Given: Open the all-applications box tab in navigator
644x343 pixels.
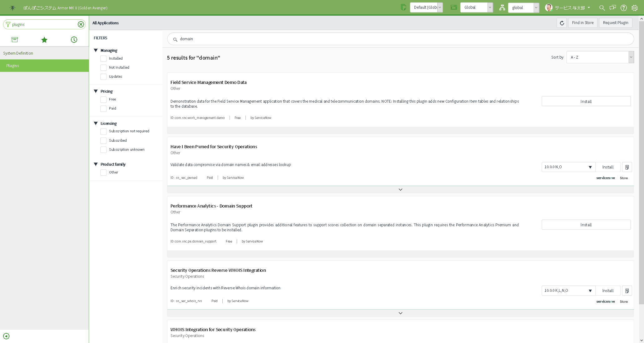Looking at the screenshot, I should click(14, 40).
